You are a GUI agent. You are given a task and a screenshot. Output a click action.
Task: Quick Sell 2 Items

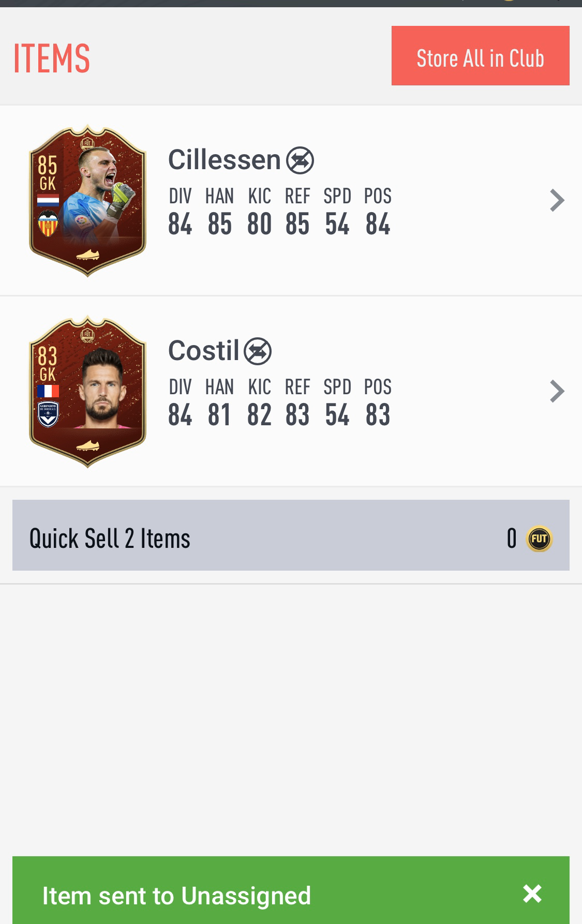[291, 535]
